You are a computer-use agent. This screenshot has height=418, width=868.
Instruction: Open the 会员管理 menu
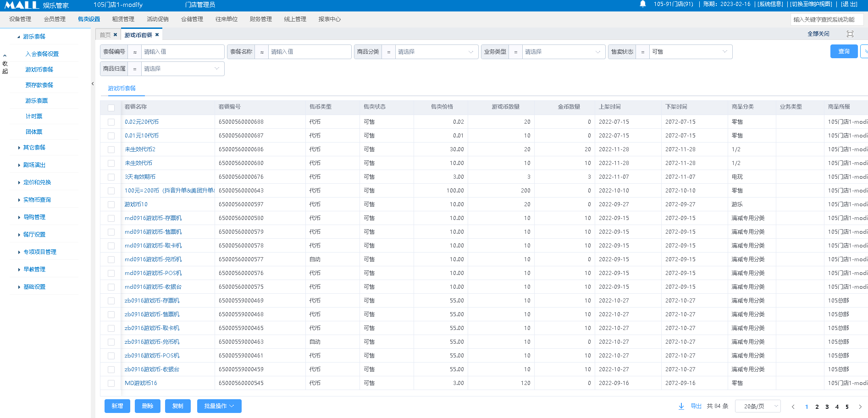coord(55,19)
